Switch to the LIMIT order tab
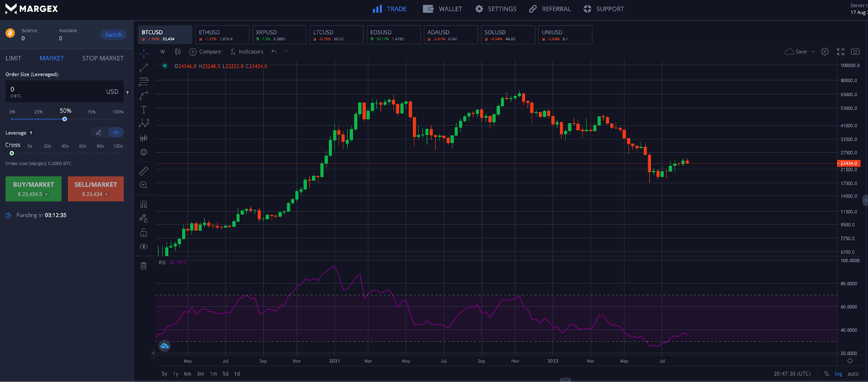This screenshot has width=868, height=382. pos(14,59)
